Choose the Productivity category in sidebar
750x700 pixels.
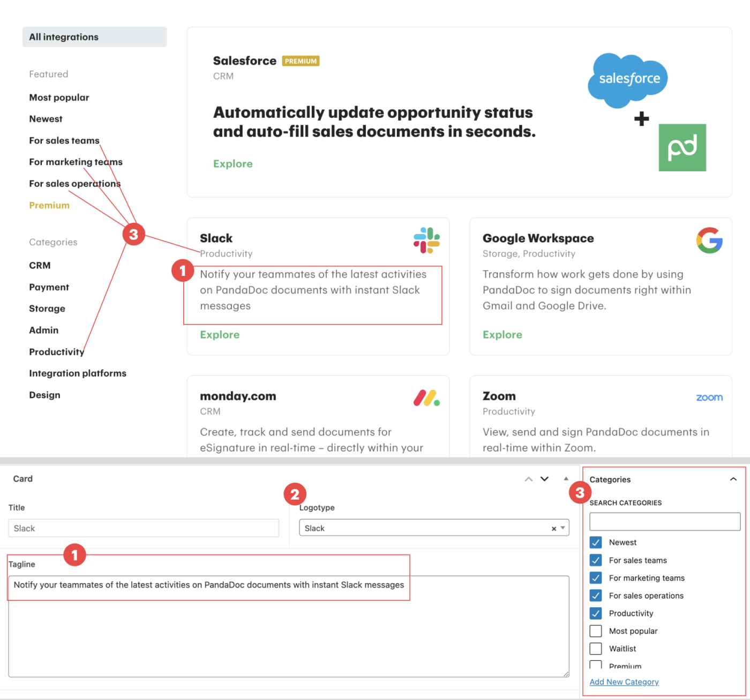coord(56,352)
